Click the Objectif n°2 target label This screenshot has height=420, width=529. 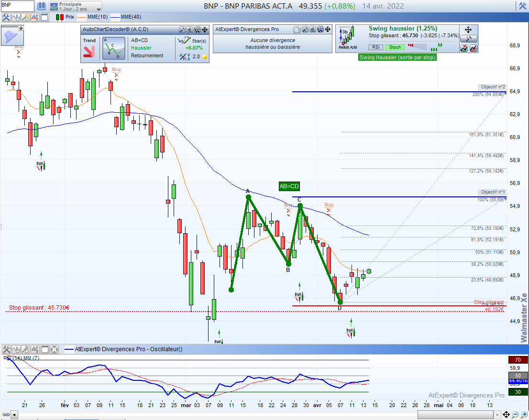[492, 86]
